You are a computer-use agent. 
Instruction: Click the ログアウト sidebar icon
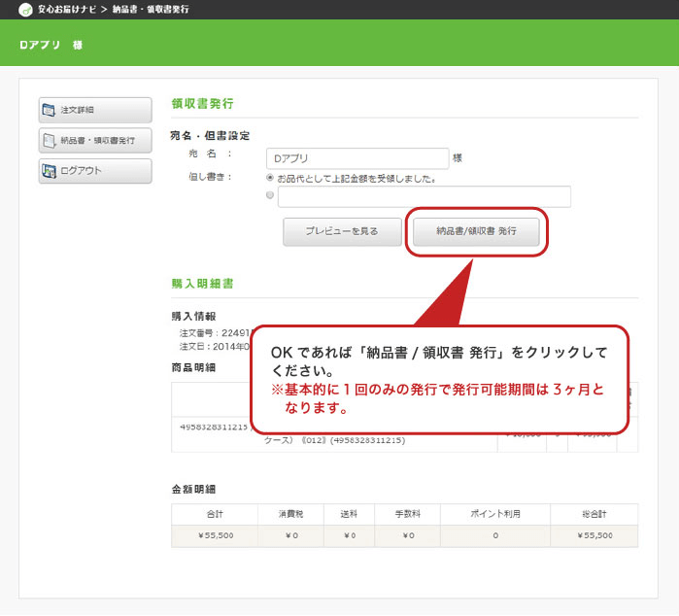click(49, 171)
